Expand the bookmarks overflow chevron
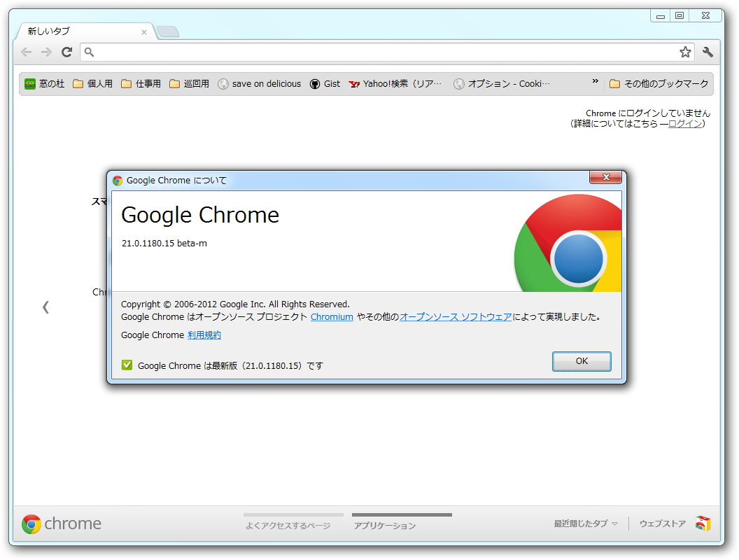Screen dimensions: 739x560 (x=596, y=82)
